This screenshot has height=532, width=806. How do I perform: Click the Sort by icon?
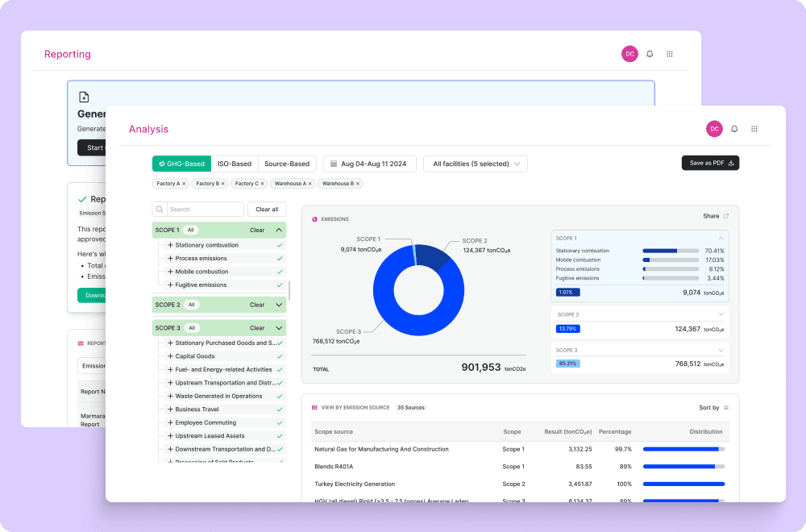point(726,408)
